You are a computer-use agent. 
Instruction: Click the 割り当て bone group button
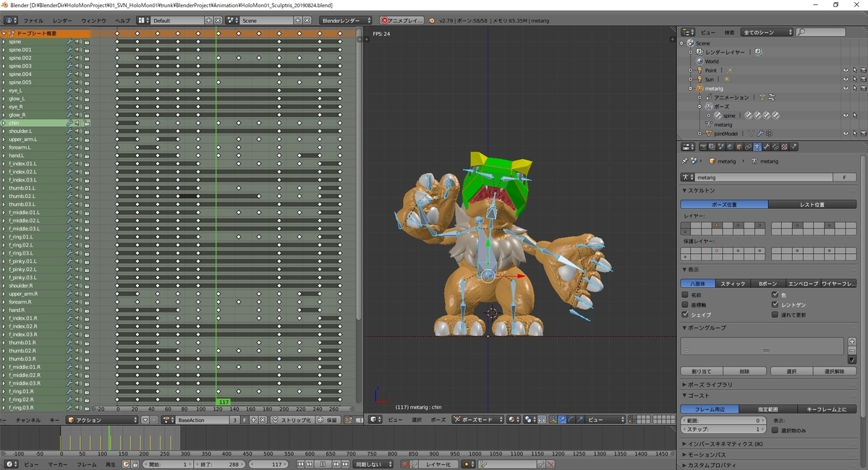[702, 371]
